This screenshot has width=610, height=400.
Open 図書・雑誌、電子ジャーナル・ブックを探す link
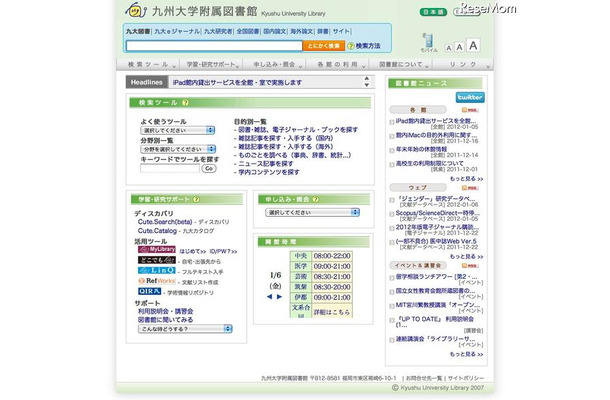[x=298, y=130]
